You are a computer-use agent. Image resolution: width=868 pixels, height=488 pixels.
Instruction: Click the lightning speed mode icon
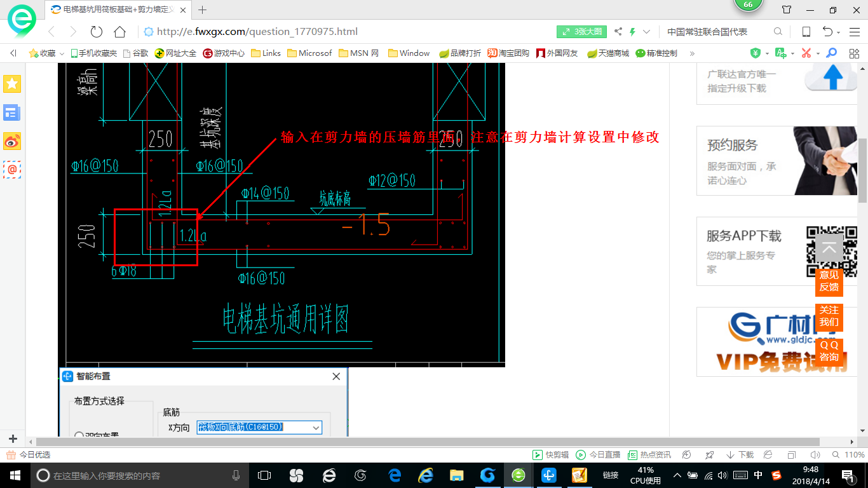point(633,32)
